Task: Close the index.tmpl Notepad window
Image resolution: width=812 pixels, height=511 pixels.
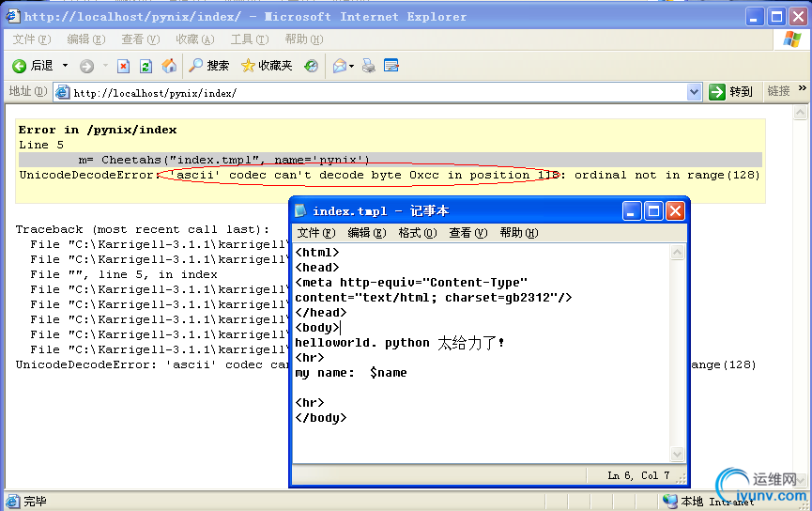Action: 675,211
